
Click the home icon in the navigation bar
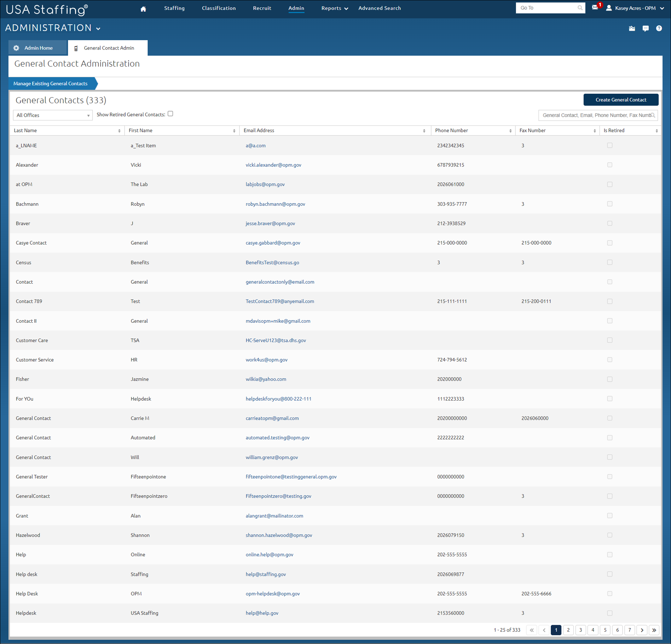[x=143, y=8]
